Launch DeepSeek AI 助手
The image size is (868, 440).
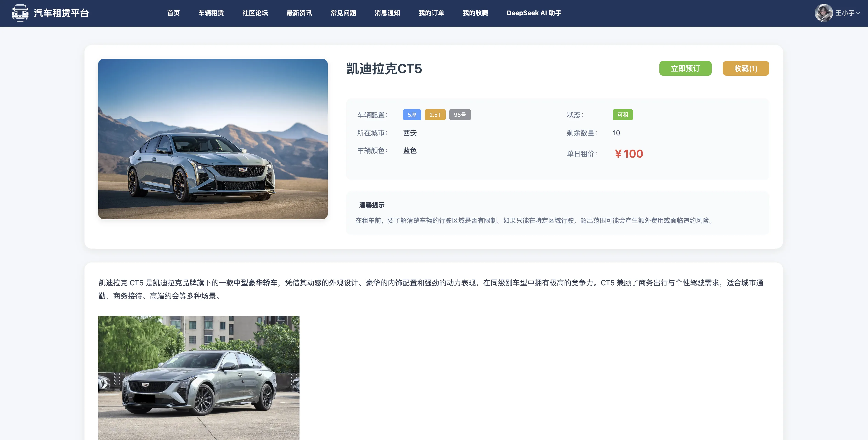coord(534,13)
